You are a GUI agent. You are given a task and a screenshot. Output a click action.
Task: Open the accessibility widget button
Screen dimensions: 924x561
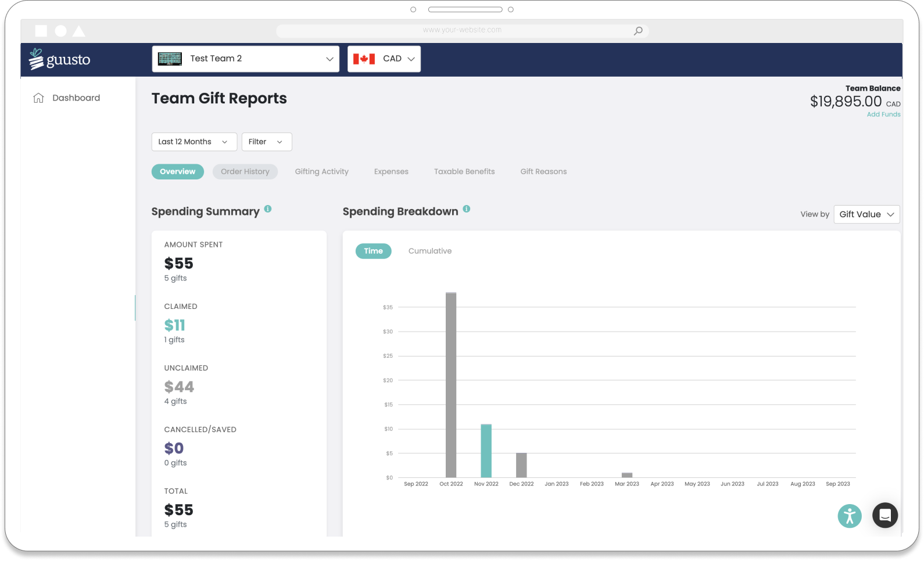[x=849, y=516]
